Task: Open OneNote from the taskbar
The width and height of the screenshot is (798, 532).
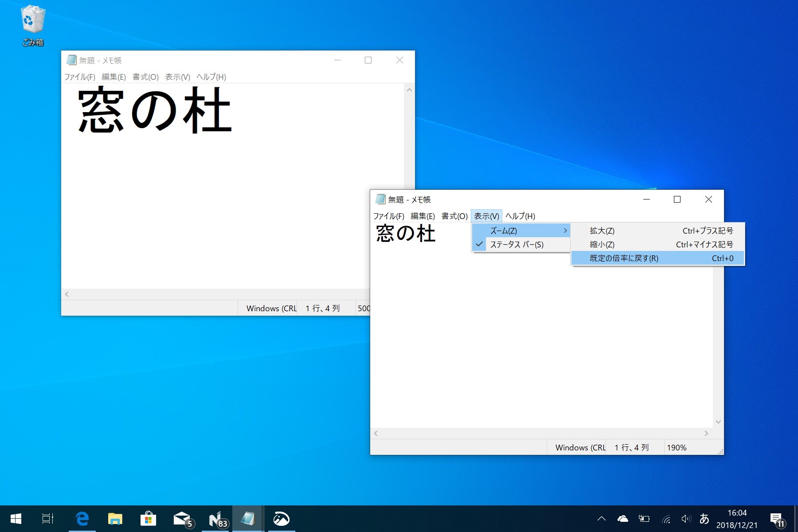Action: pyautogui.click(x=215, y=518)
